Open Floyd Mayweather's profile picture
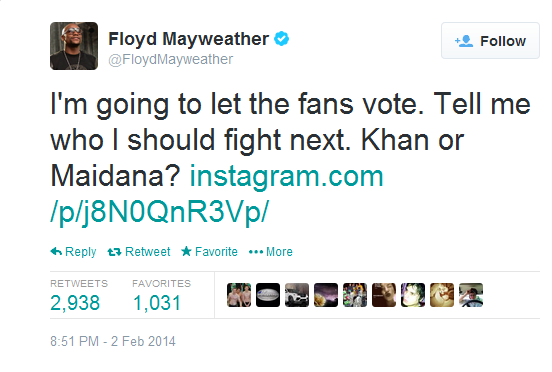Screen dimensions: 552x372 pos(74,46)
